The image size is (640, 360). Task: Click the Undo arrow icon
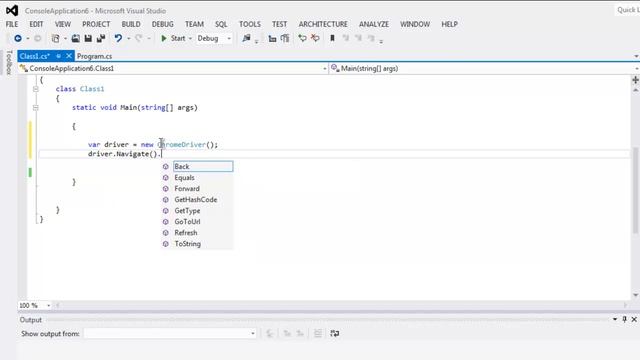[118, 38]
